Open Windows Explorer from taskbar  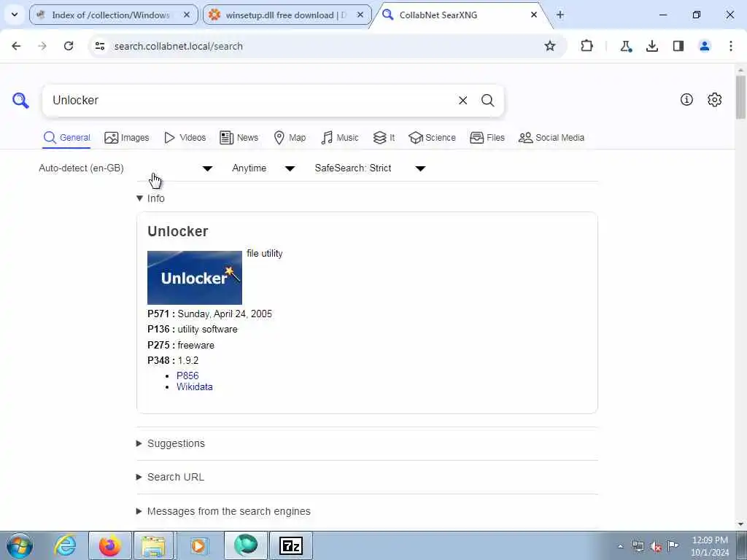[x=153, y=545]
